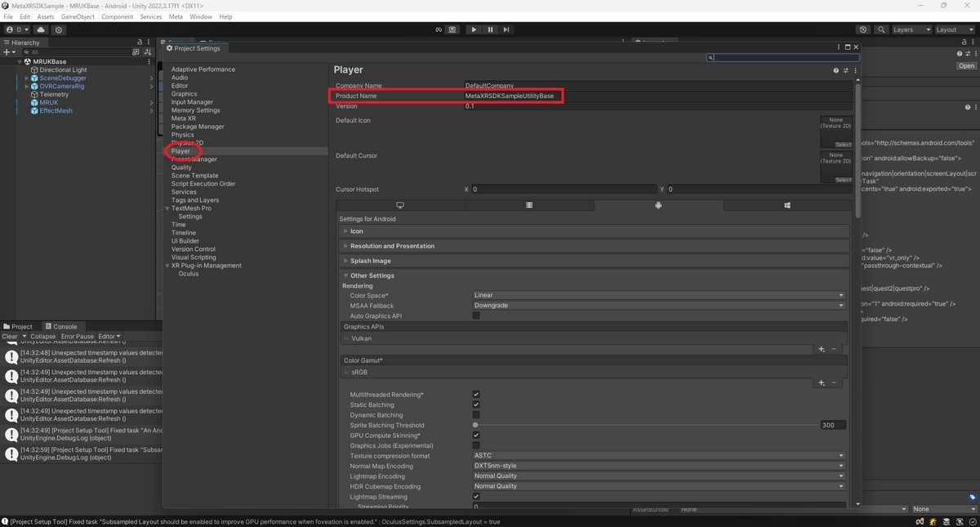
Task: Select Adaptive Performance settings category
Action: pyautogui.click(x=203, y=69)
